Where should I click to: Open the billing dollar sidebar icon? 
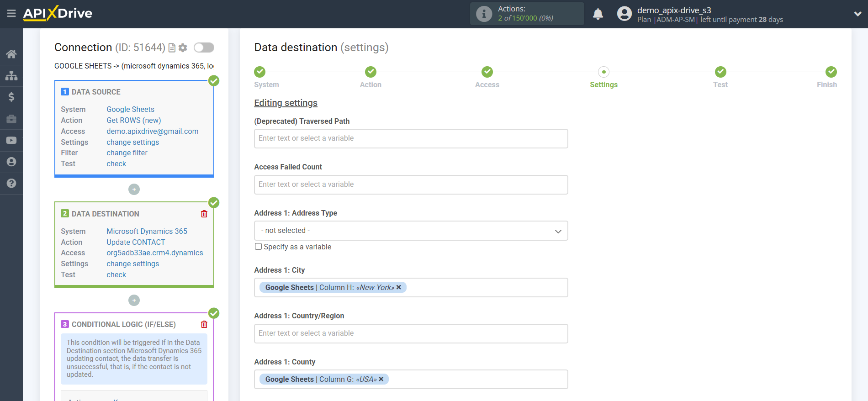point(11,97)
